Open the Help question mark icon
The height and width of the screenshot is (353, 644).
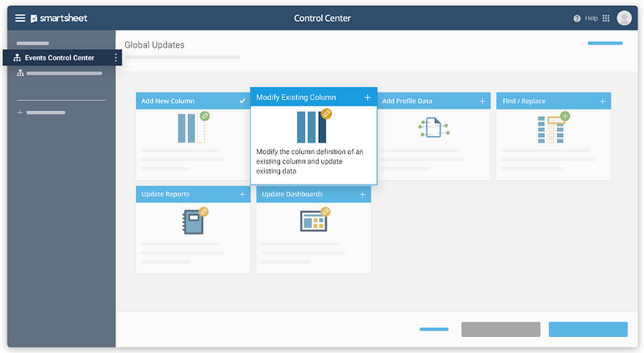577,19
